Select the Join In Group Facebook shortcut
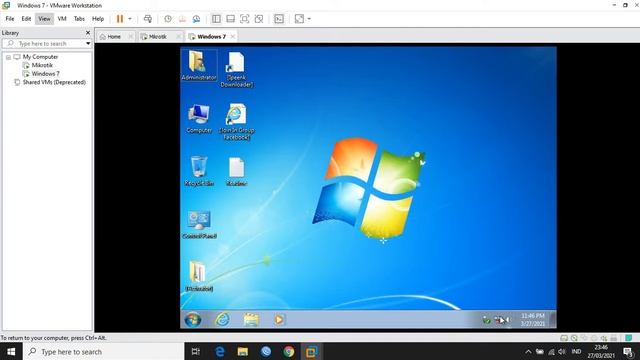Viewport: 640px width, 360px height. point(236,122)
